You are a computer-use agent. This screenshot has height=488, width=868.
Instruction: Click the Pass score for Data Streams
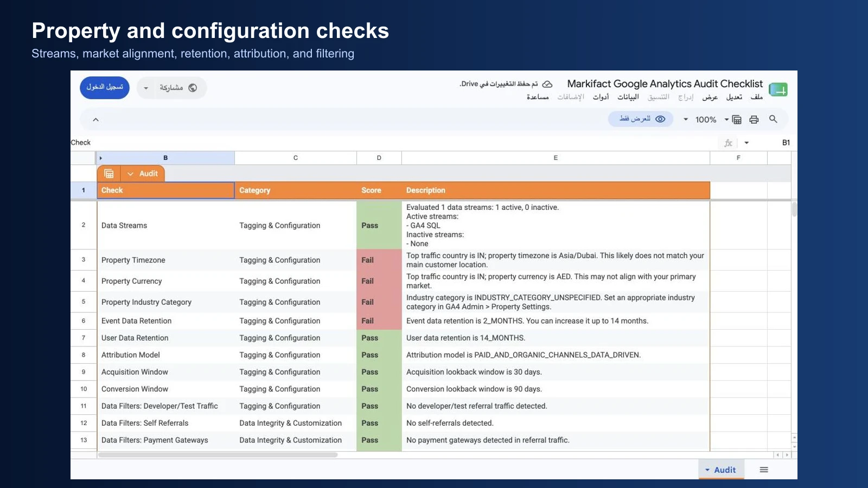pos(379,226)
